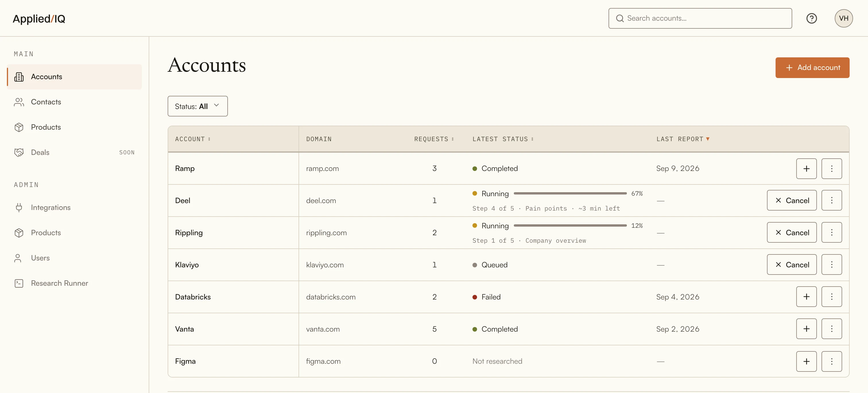Cancel the queued Klaviyo research
Image resolution: width=868 pixels, height=393 pixels.
[x=792, y=265]
